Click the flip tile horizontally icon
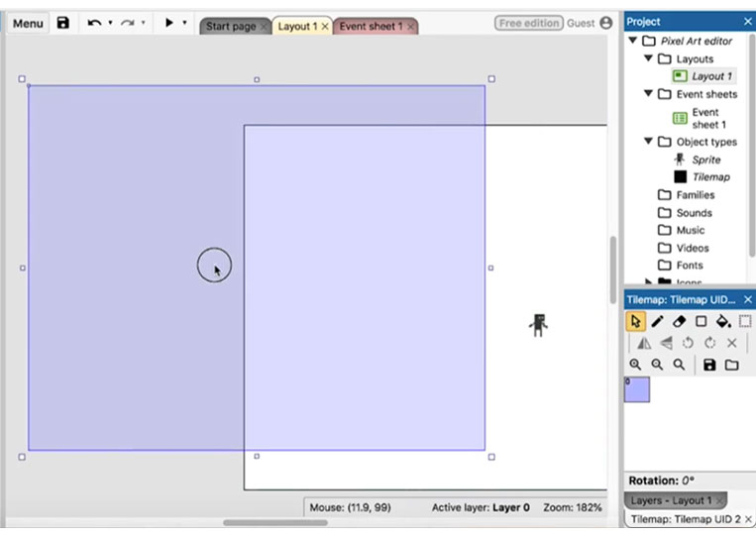 tap(644, 343)
